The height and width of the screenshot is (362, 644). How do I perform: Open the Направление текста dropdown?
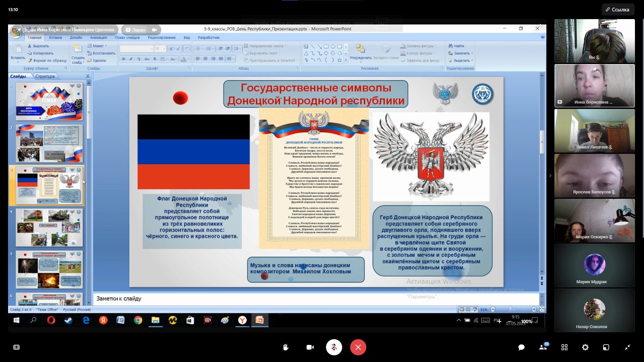click(x=265, y=46)
